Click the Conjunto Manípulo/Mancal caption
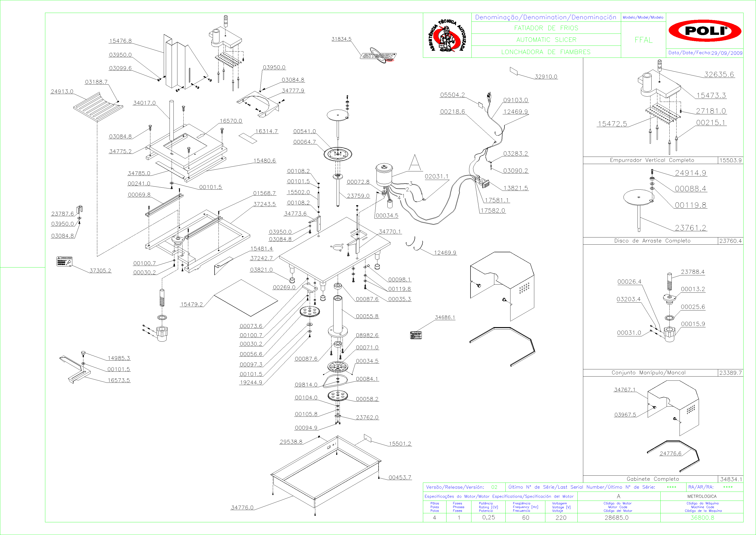 tap(649, 373)
